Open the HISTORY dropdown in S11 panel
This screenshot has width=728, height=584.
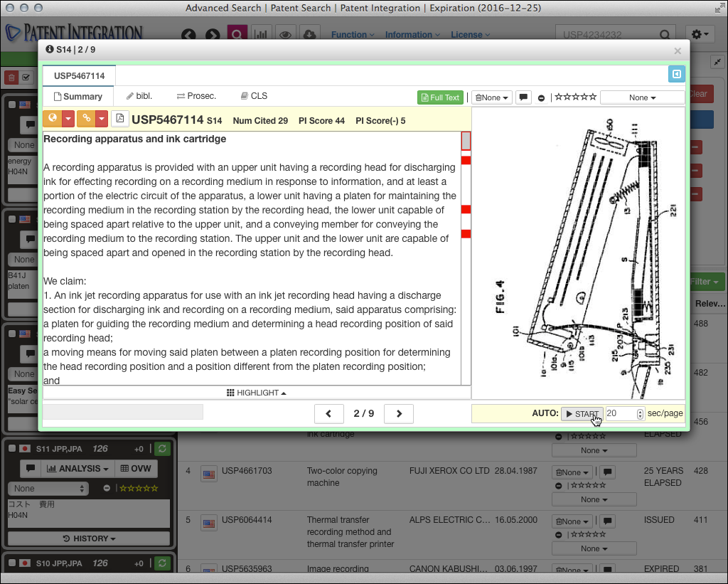tap(89, 538)
